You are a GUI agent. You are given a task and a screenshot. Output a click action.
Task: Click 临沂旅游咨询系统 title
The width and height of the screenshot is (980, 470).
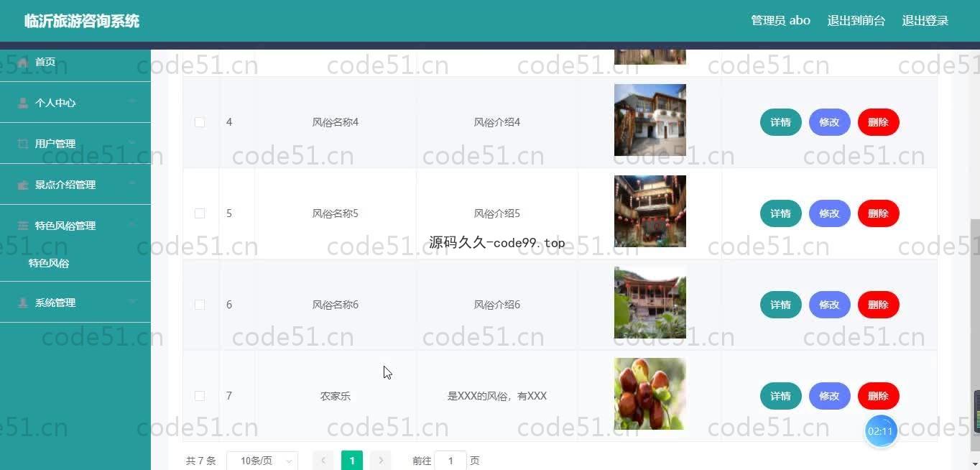(82, 22)
